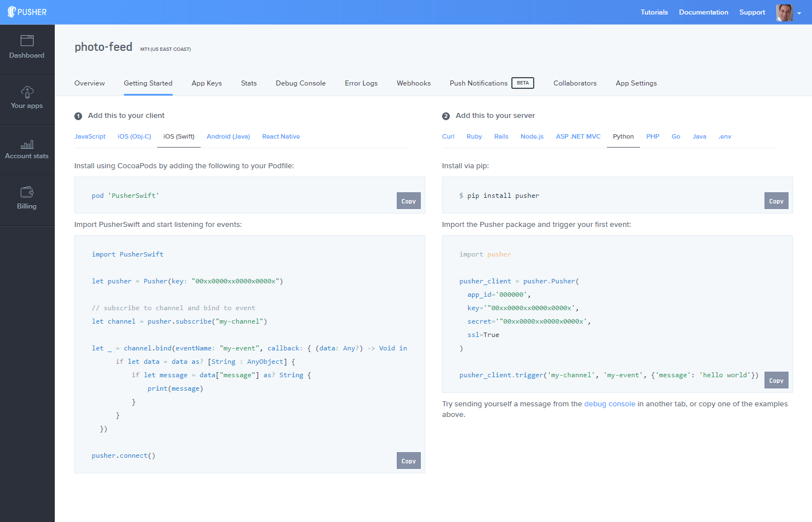Open Documentation in the top bar
The width and height of the screenshot is (812, 522).
pyautogui.click(x=703, y=12)
